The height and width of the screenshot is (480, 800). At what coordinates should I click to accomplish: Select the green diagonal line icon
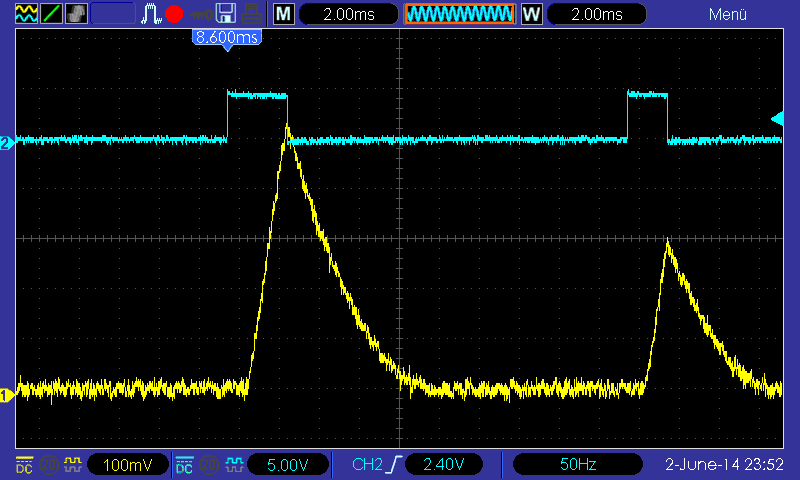51,14
